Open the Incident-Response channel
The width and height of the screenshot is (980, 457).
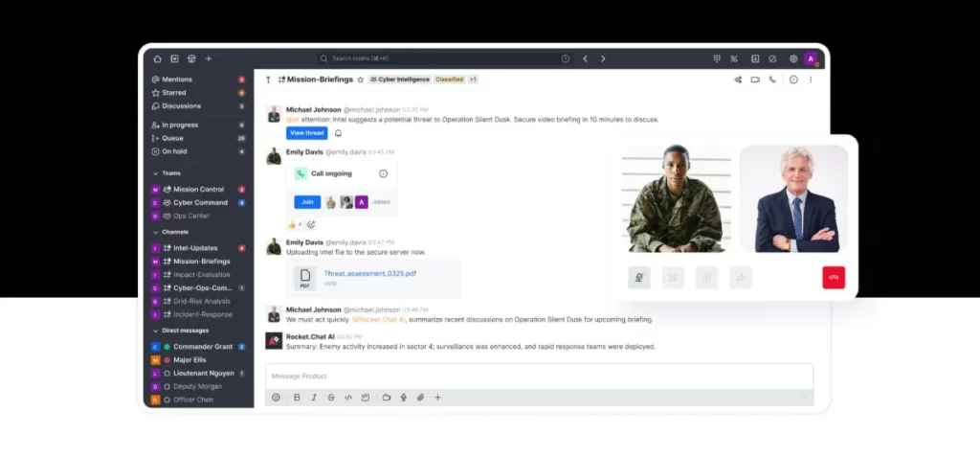pos(198,314)
